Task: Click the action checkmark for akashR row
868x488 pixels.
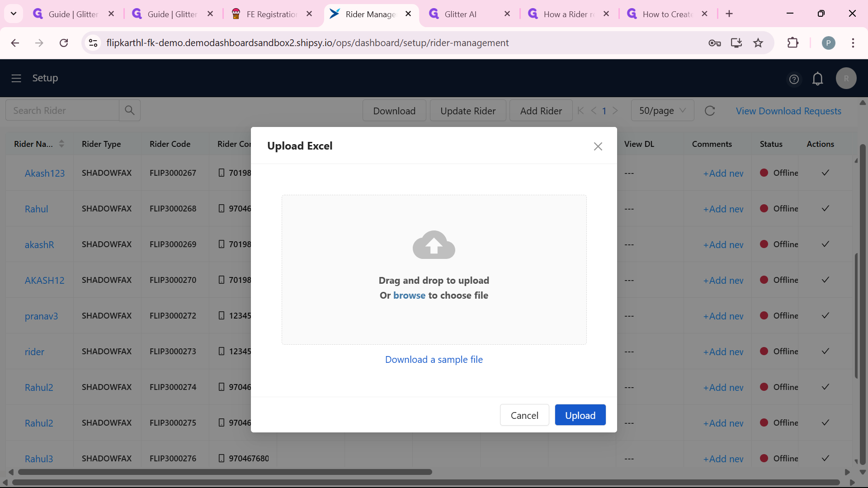Action: click(x=825, y=244)
